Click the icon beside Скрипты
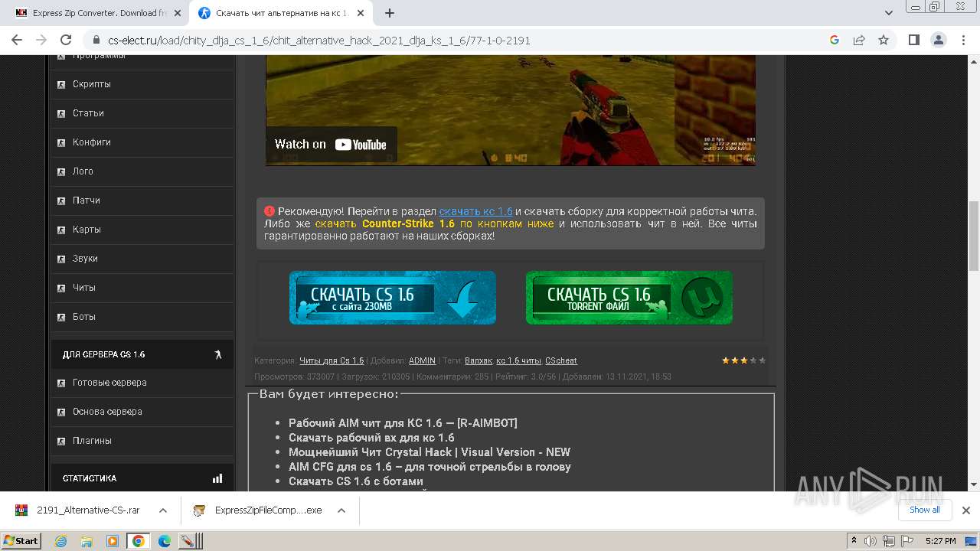 click(x=61, y=84)
